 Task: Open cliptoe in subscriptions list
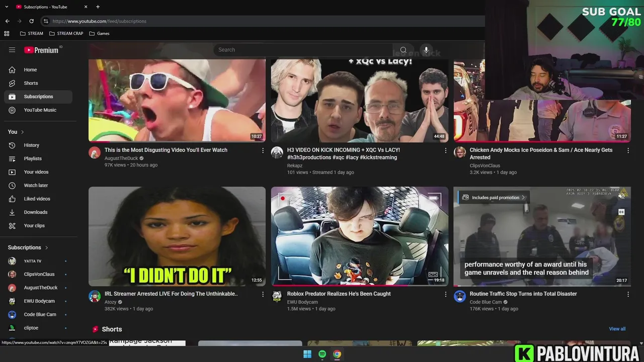[38, 328]
